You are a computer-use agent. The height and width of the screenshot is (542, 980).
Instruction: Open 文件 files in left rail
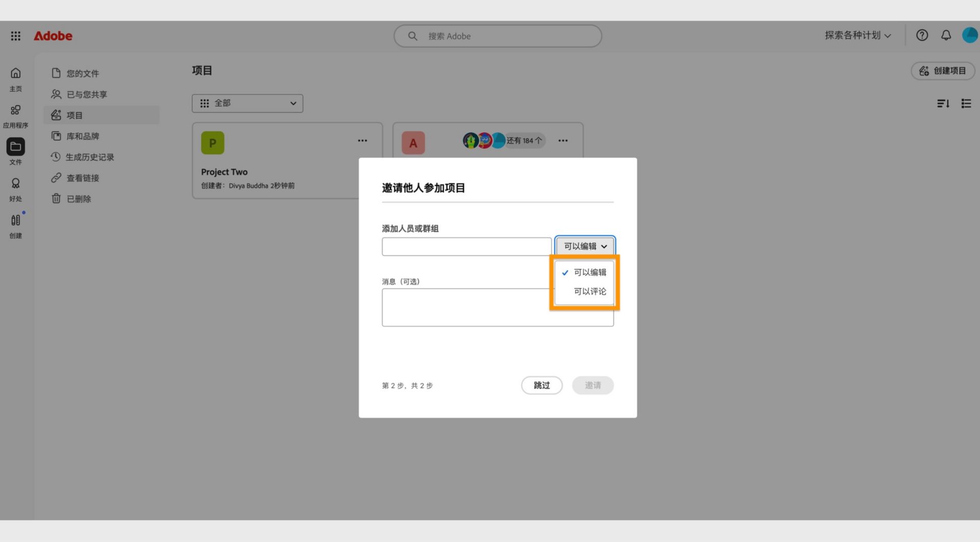[16, 152]
